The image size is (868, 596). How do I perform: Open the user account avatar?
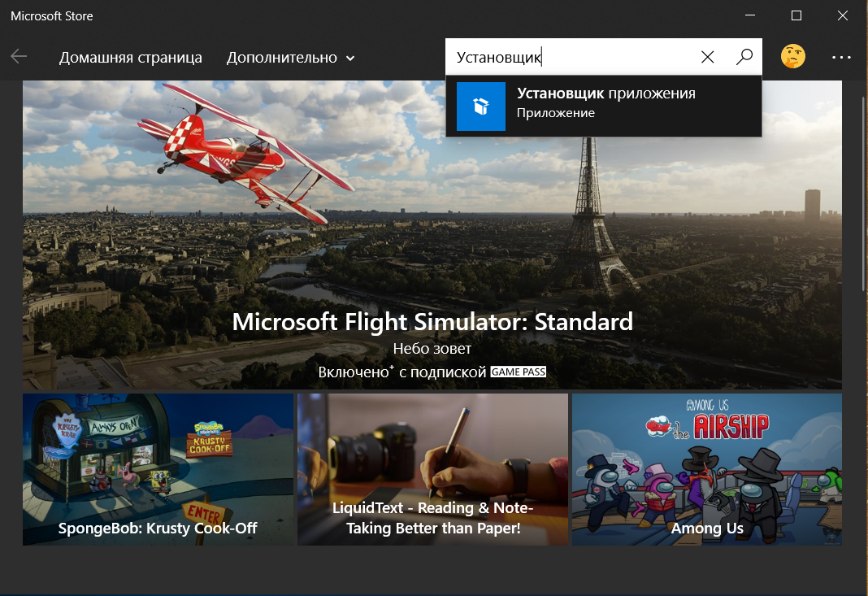click(792, 56)
